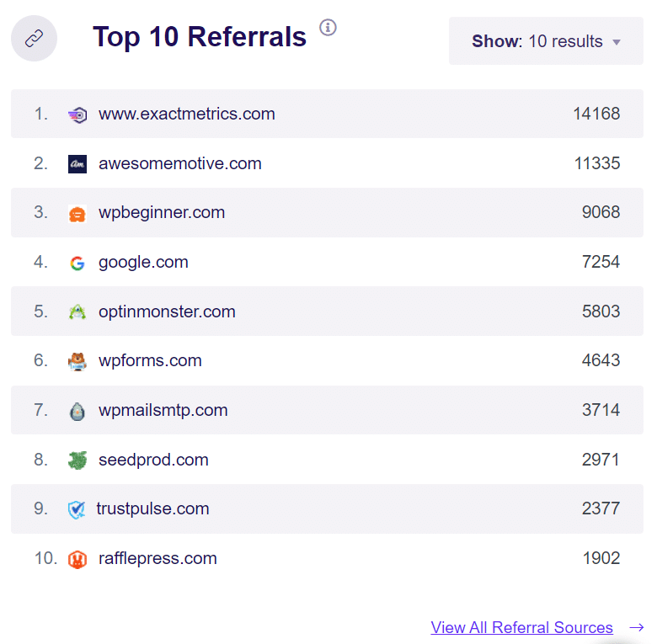This screenshot has height=644, width=657.
Task: Open View All Referral Sources link
Action: 521,628
